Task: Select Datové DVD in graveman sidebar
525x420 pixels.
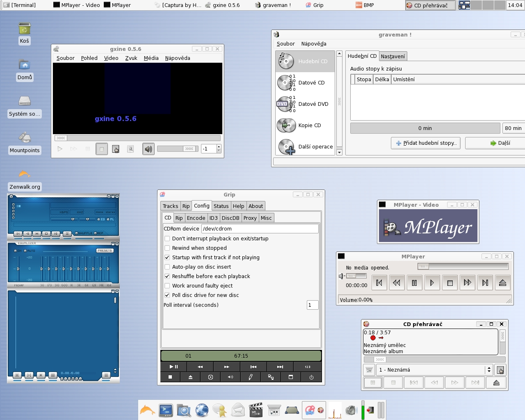Action: [305, 104]
